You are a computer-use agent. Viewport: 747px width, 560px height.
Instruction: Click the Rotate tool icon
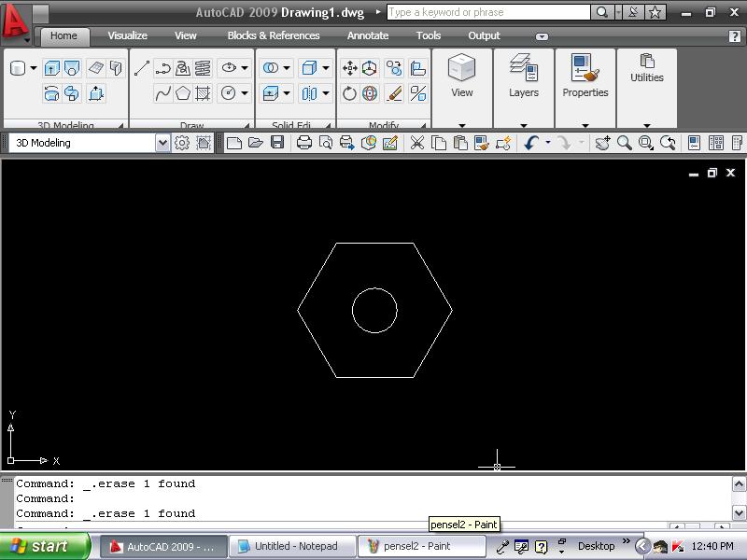[349, 93]
